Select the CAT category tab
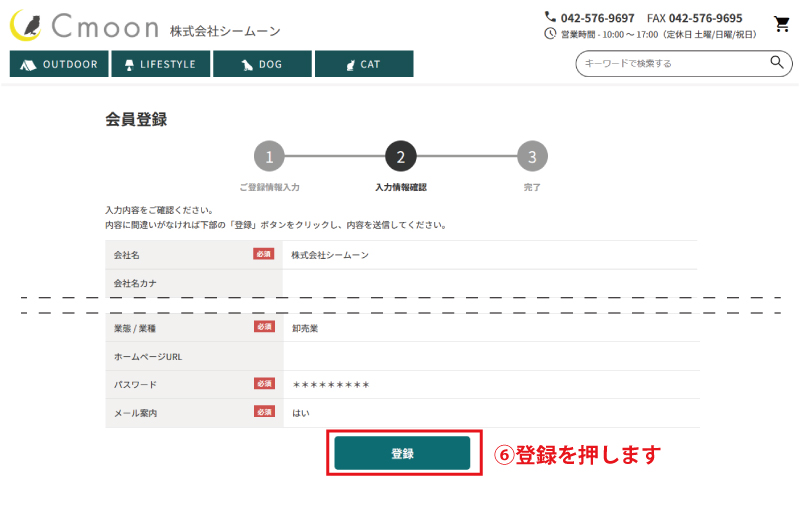The height and width of the screenshot is (530, 800). pyautogui.click(x=363, y=64)
